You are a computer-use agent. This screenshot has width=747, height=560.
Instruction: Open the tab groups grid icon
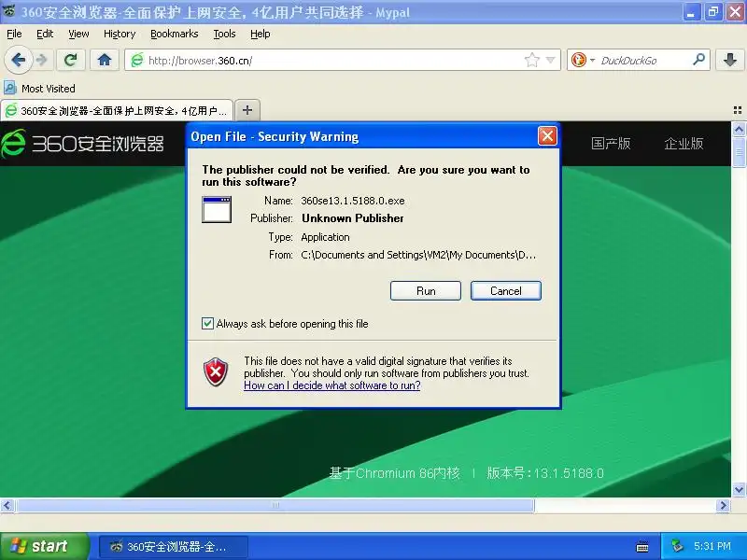pos(738,110)
